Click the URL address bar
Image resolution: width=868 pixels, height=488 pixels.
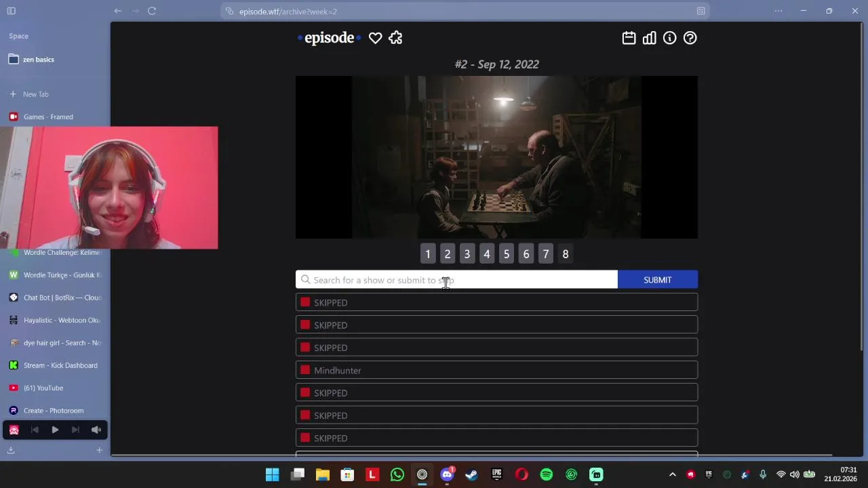[465, 12]
